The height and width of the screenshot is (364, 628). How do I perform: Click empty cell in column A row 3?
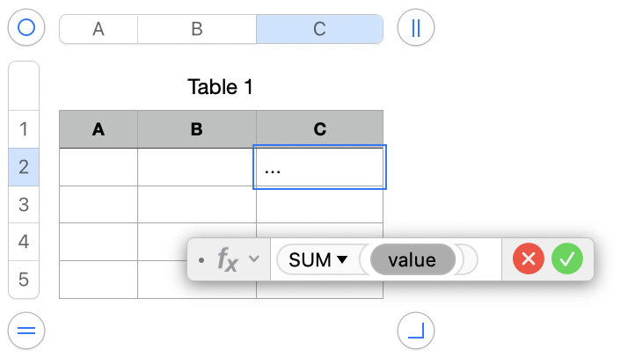pos(99,204)
